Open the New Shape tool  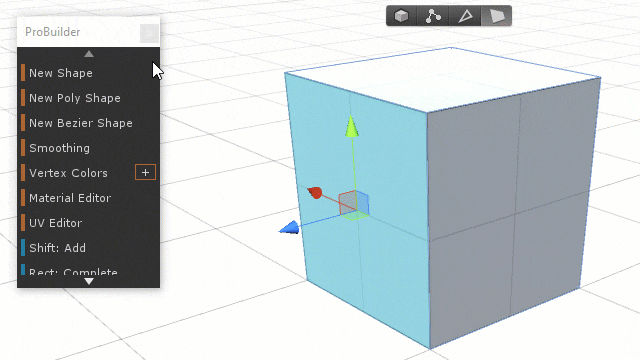tap(88, 73)
